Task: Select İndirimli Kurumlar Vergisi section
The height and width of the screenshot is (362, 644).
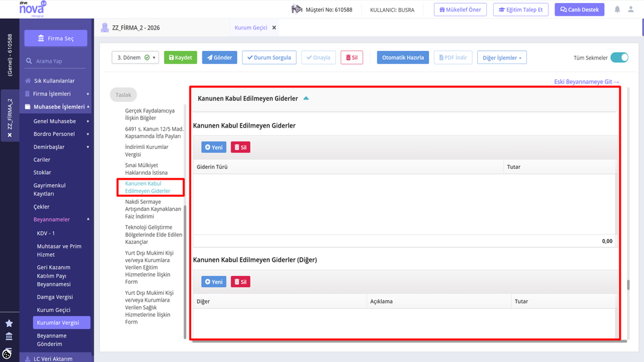Action: click(x=147, y=151)
